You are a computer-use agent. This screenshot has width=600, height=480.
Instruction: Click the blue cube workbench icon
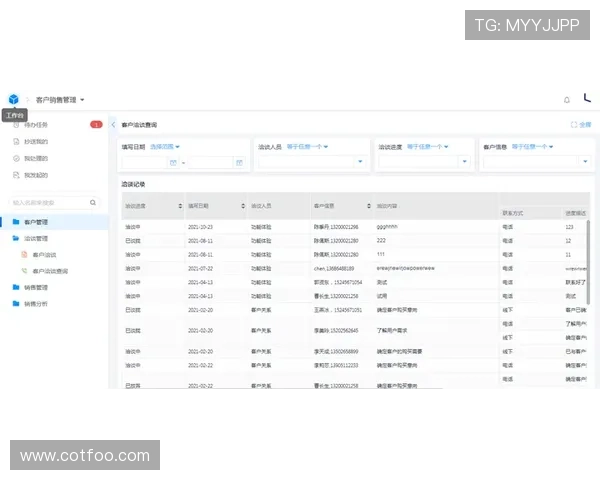13,99
